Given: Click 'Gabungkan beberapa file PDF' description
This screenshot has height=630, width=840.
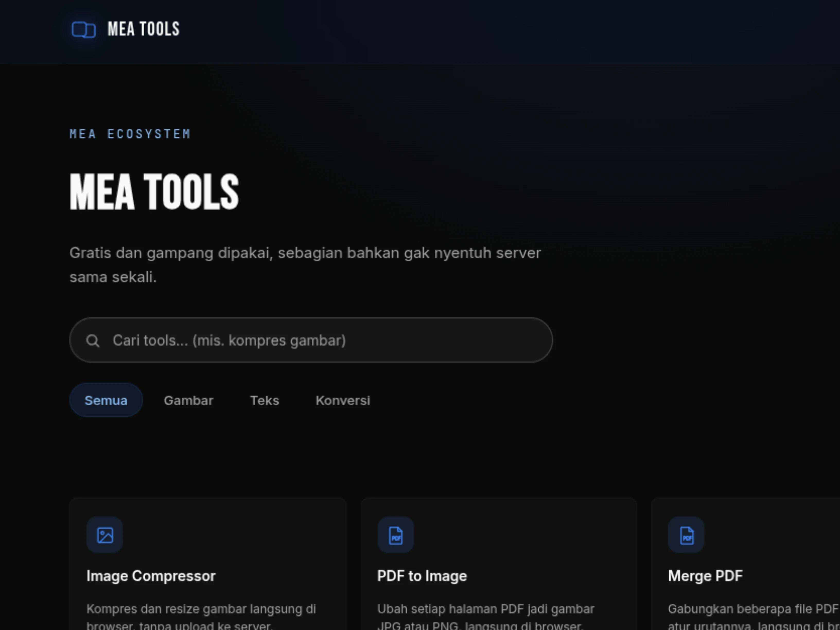Looking at the screenshot, I should click(754, 617).
